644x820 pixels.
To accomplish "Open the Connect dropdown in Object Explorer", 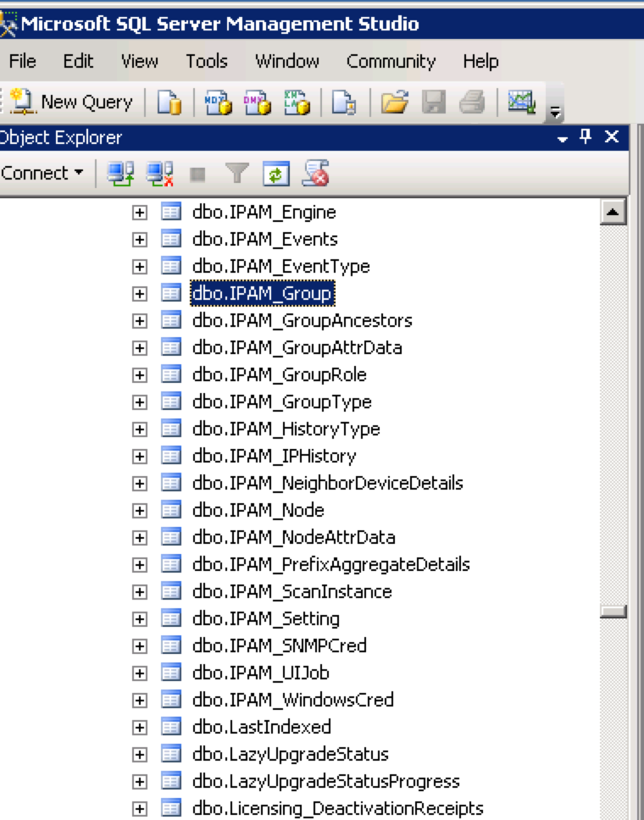I will point(42,173).
